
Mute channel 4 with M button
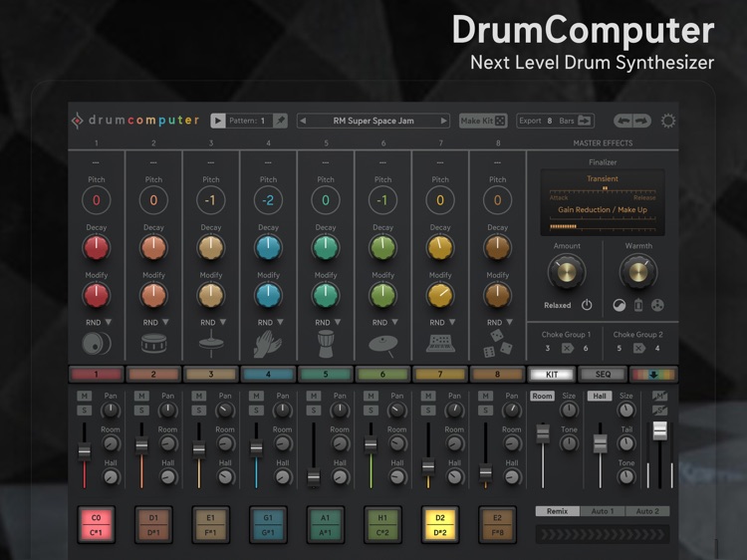click(x=256, y=396)
